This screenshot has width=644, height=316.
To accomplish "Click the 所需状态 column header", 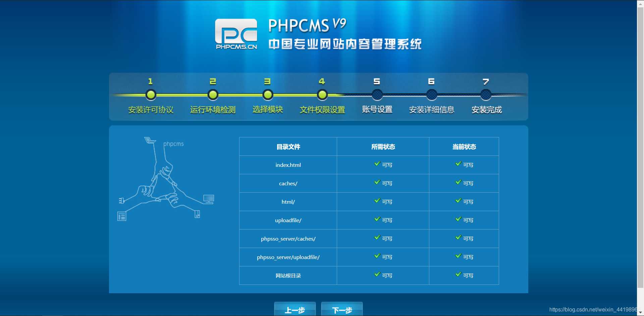I will [383, 147].
